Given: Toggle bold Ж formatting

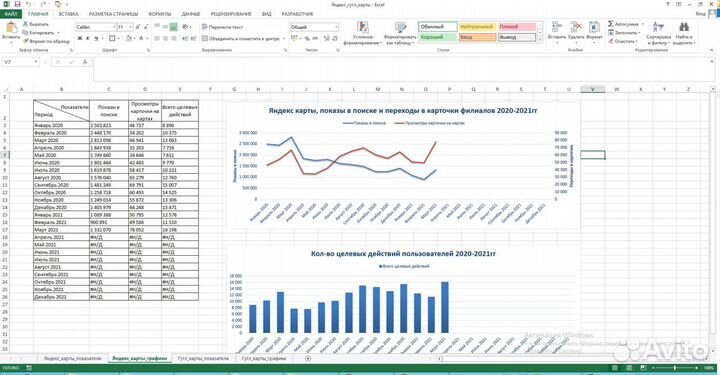Looking at the screenshot, I should point(80,39).
